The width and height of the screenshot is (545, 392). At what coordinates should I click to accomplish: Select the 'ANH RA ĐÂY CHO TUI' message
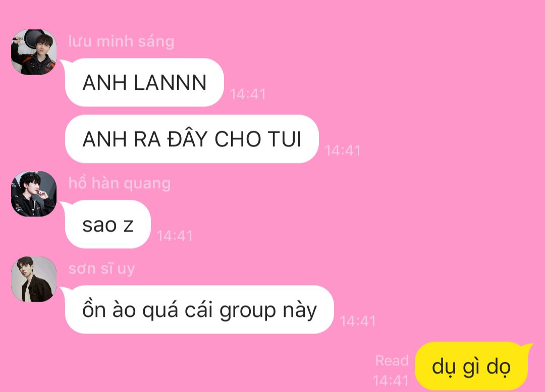click(192, 139)
